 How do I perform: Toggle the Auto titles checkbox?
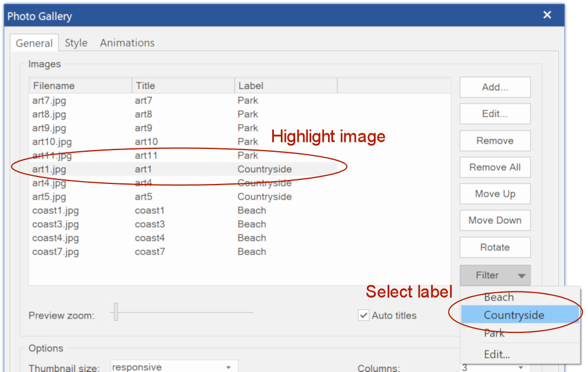363,315
